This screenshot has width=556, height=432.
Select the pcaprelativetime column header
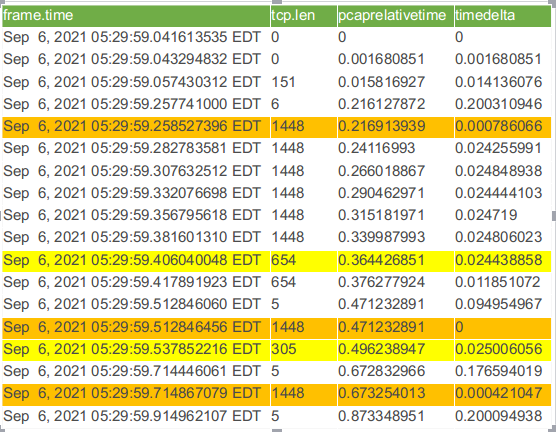click(x=396, y=16)
